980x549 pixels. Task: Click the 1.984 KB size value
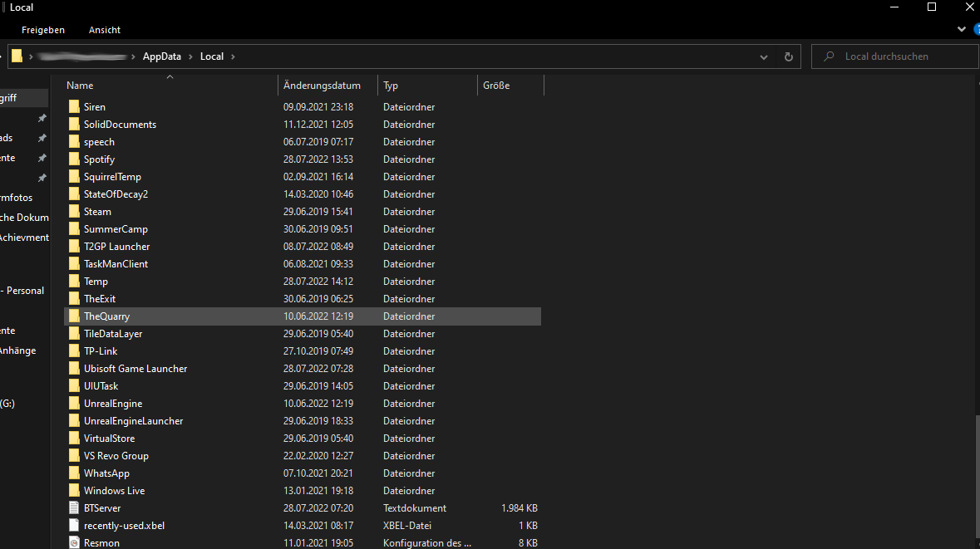pyautogui.click(x=520, y=507)
